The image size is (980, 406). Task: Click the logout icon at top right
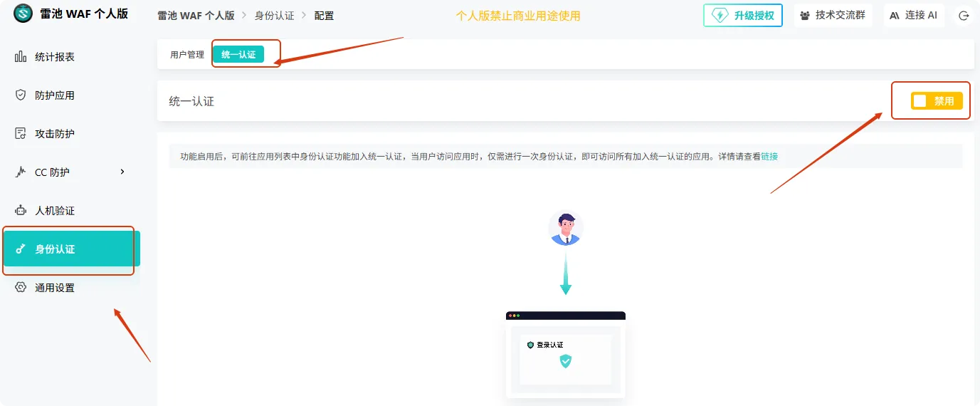coord(964,15)
